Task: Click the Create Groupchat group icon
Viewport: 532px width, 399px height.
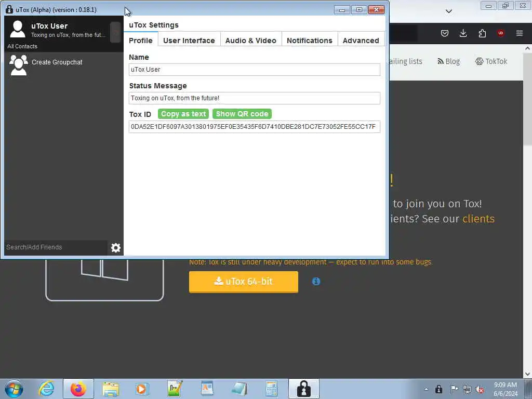Action: coord(19,65)
